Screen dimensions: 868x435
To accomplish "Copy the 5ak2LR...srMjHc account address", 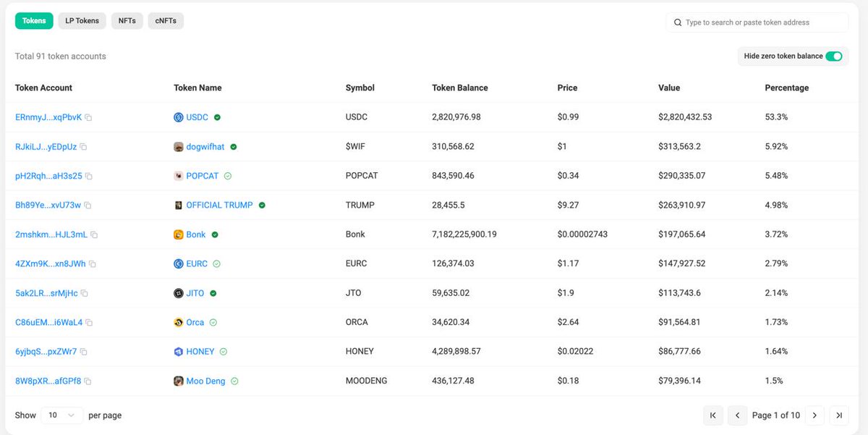I will (85, 293).
